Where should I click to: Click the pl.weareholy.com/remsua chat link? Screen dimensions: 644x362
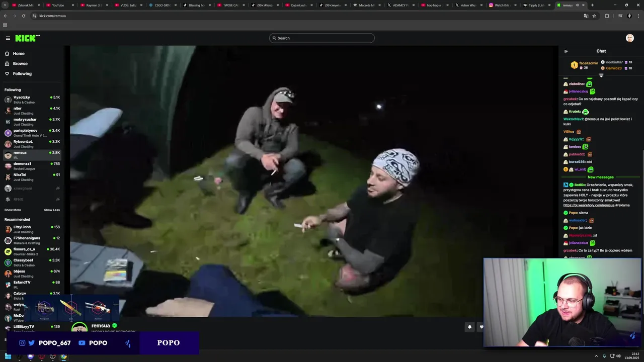coord(589,205)
